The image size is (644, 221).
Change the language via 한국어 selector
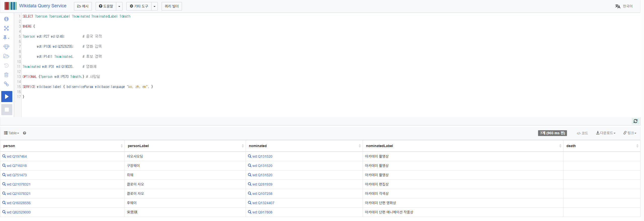coord(624,6)
